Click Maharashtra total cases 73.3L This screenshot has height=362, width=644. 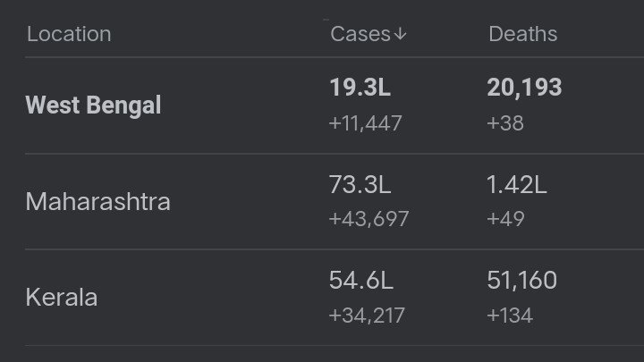click(x=360, y=185)
